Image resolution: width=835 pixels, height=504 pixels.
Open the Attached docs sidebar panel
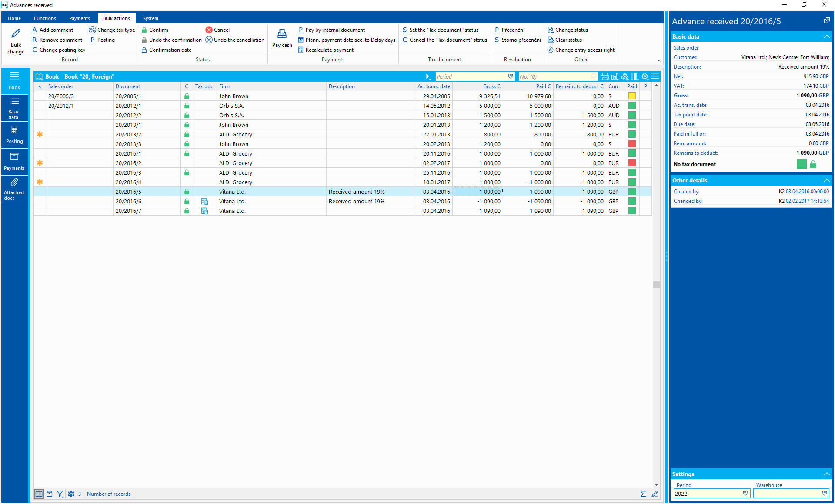tap(14, 189)
